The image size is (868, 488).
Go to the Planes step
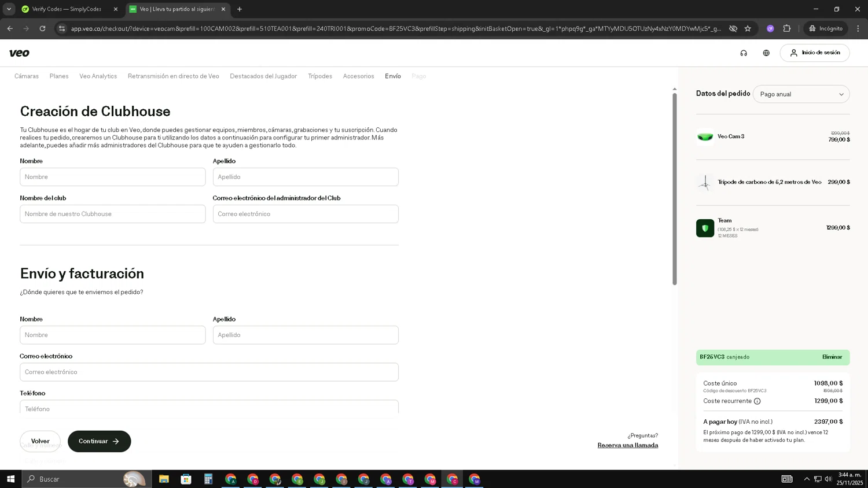click(59, 76)
